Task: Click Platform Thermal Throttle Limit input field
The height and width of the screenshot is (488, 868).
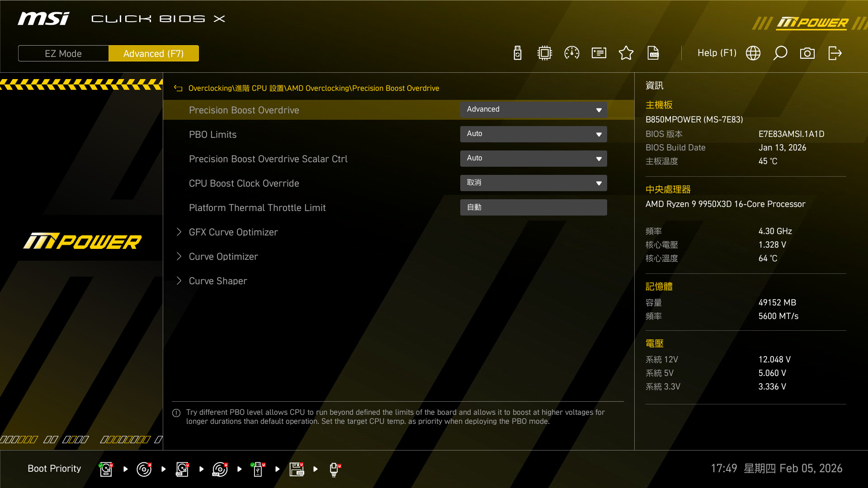Action: 533,207
